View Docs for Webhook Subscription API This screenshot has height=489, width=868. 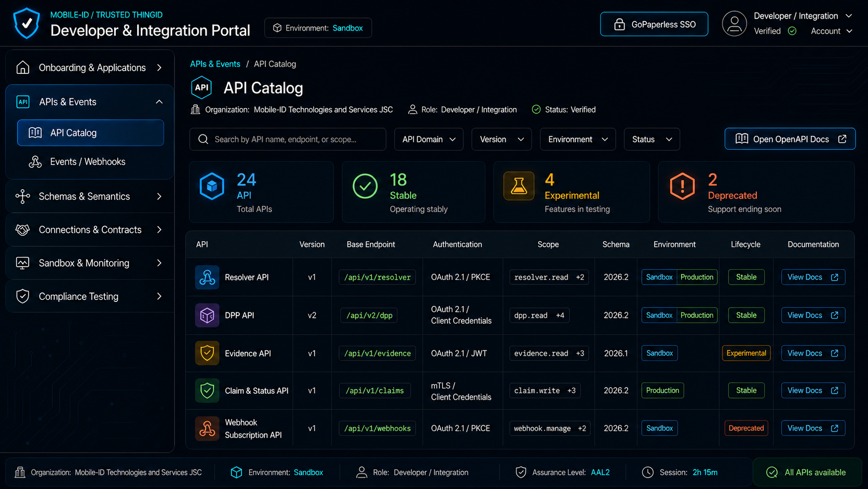[813, 428]
